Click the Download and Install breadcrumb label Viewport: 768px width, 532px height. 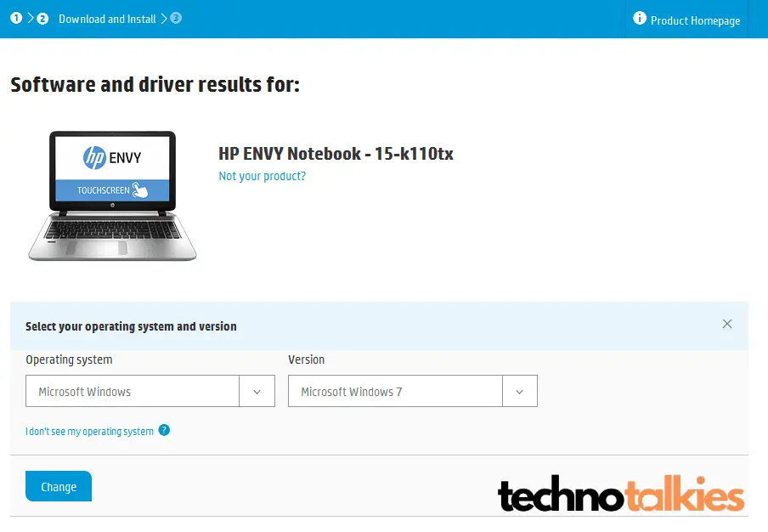107,19
